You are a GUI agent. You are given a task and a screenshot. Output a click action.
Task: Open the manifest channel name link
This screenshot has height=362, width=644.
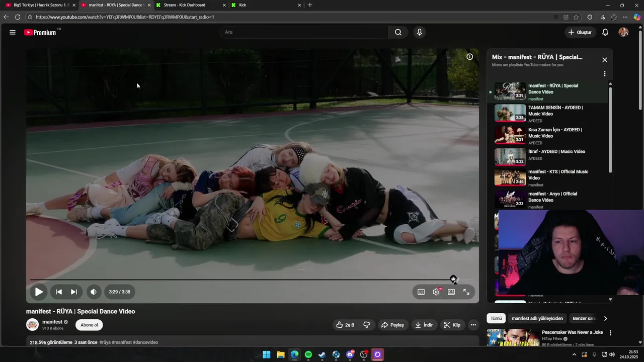pos(52,322)
